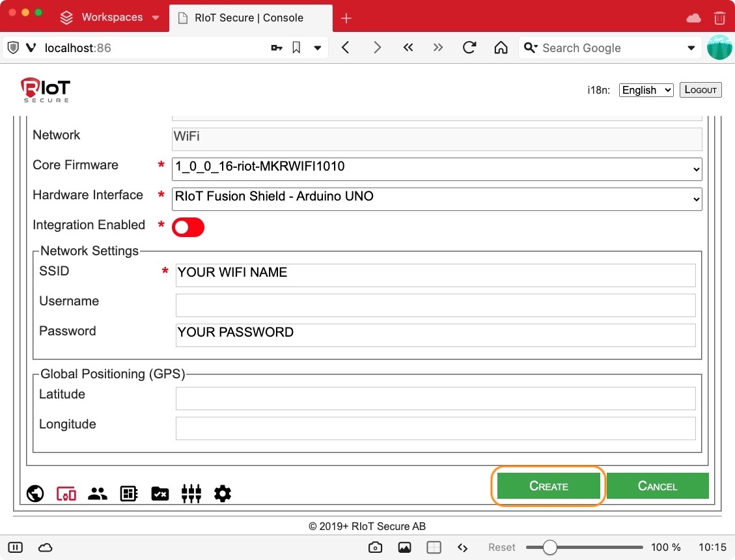Image resolution: width=735 pixels, height=560 pixels.
Task: Toggle the sidebar panel button in status bar
Action: [16, 548]
